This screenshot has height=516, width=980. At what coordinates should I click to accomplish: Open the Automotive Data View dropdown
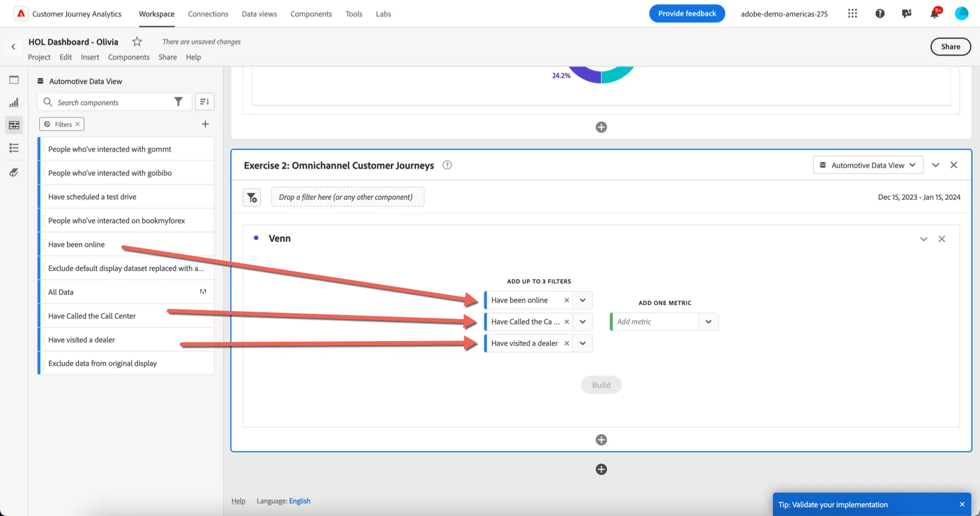click(868, 165)
